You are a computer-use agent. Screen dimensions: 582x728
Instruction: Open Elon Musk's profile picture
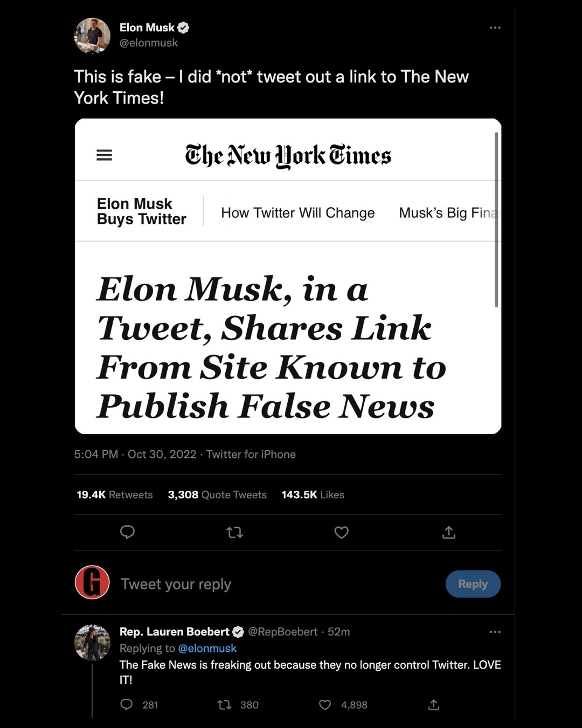[x=92, y=36]
